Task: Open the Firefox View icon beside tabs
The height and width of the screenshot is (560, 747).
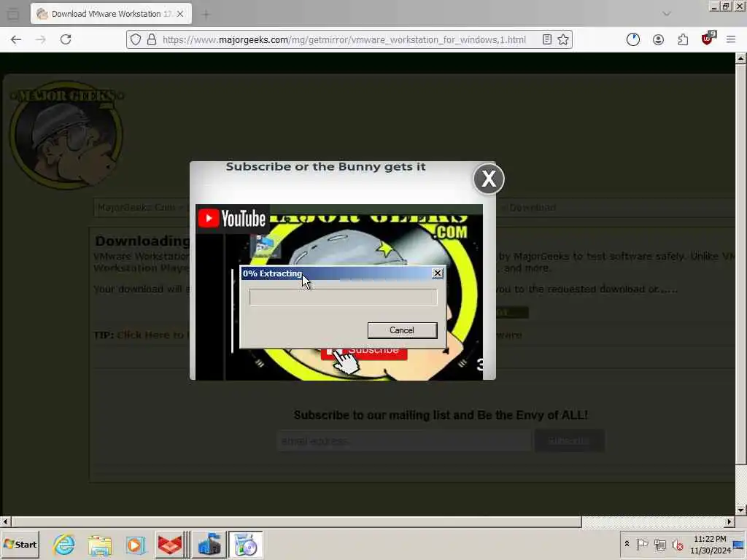Action: point(13,15)
